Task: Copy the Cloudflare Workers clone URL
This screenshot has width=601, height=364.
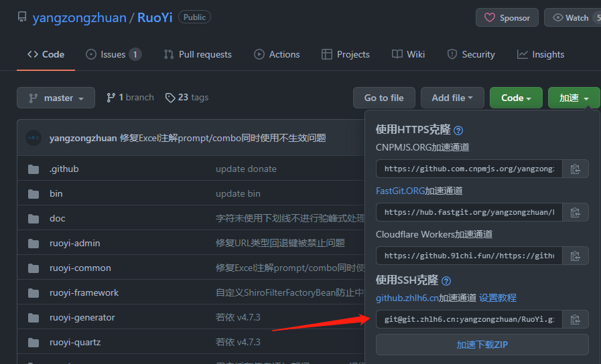Action: (x=575, y=256)
